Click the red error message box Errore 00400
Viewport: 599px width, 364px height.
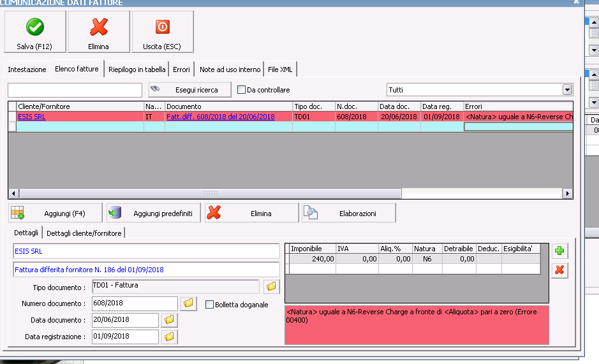pos(417,325)
